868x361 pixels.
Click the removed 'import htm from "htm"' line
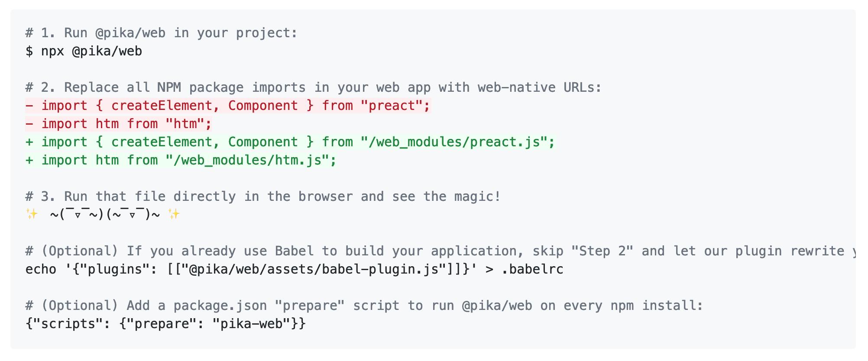click(x=119, y=124)
